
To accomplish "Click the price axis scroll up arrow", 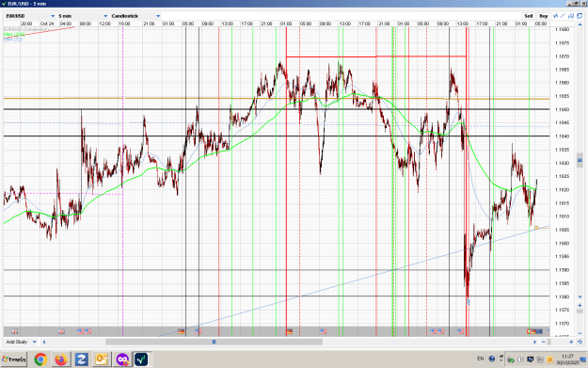I will [580, 24].
